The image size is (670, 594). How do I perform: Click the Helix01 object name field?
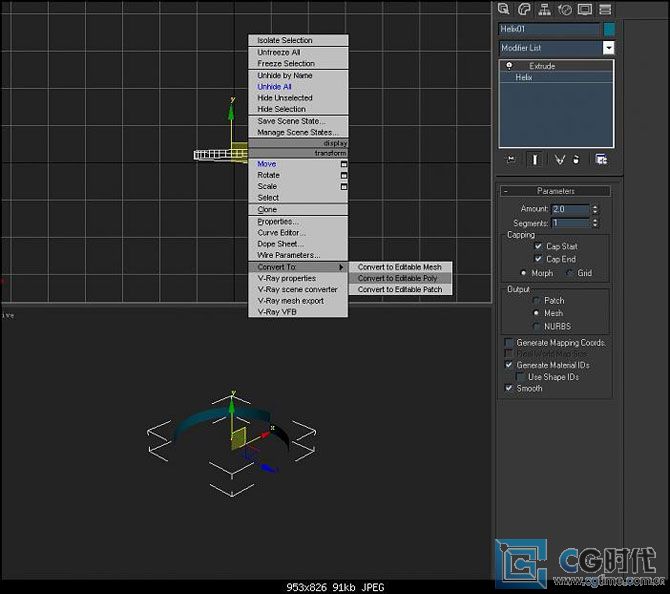(x=549, y=29)
